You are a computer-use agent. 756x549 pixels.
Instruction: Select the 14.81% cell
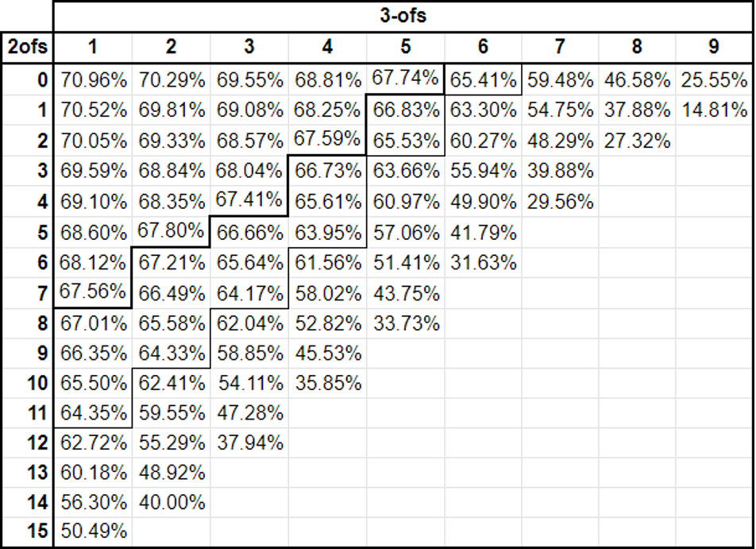tap(714, 110)
